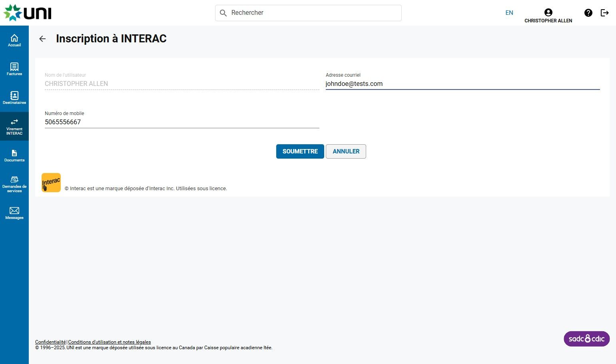Click the CHRISTOPHER ALLEN name in header

[548, 21]
